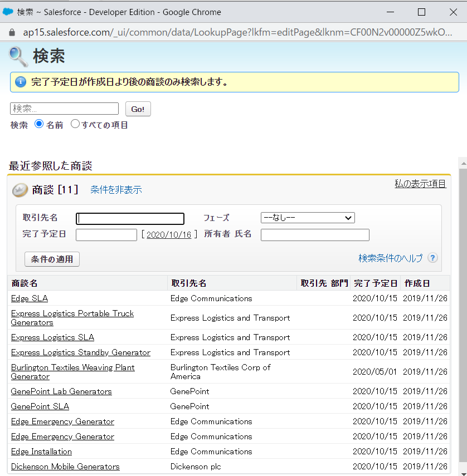
Task: Click the 条件の適用 button
Action: 52,259
